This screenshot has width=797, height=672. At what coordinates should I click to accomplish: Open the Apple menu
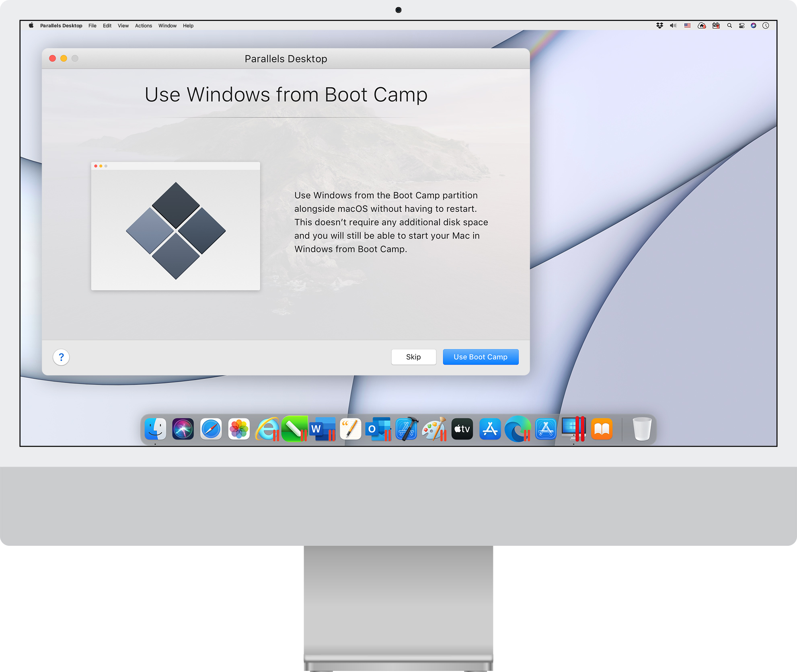coord(31,25)
